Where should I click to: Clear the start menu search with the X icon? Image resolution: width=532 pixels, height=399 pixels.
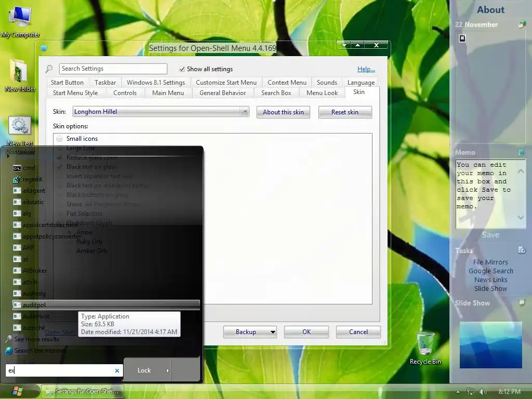pyautogui.click(x=117, y=370)
